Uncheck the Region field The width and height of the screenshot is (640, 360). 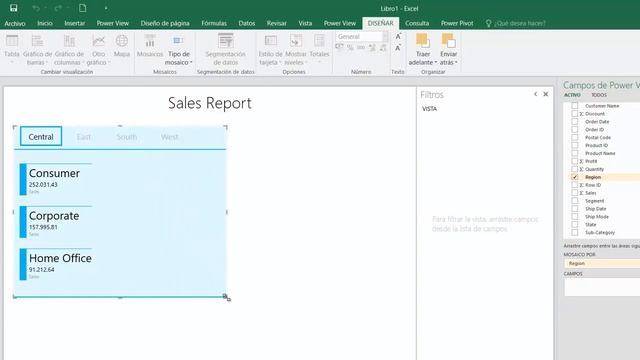pyautogui.click(x=575, y=177)
